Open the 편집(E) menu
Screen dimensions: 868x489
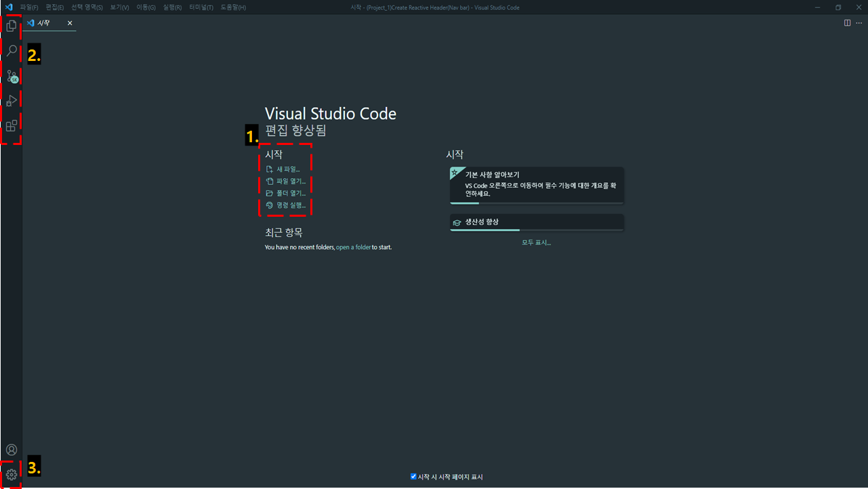click(x=55, y=7)
